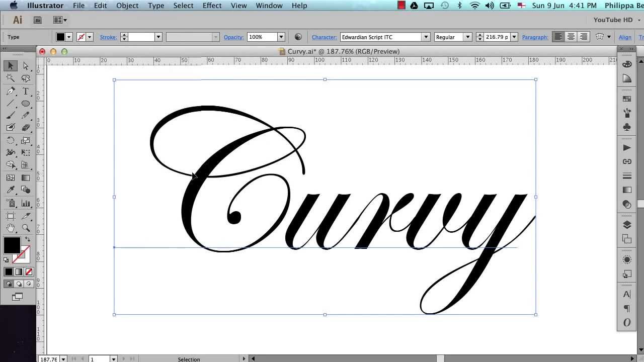Choose the Gradient tool
The image size is (644, 362).
[x=26, y=177]
